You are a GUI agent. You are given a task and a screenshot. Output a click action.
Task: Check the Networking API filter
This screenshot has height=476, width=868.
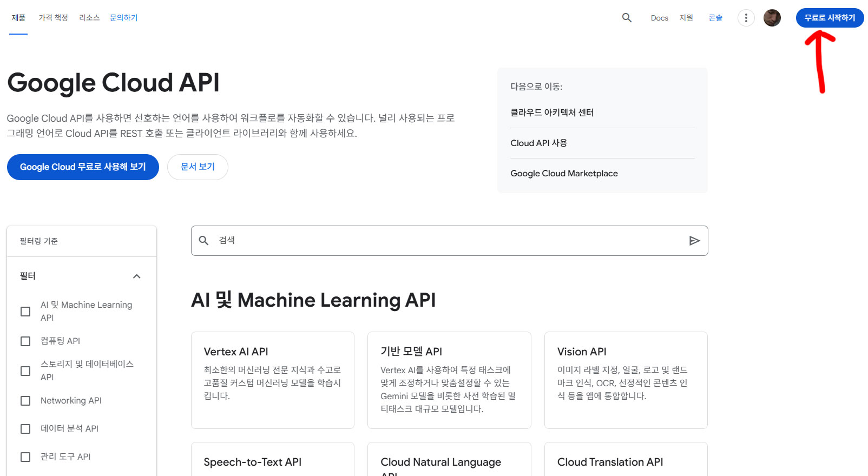coord(25,401)
